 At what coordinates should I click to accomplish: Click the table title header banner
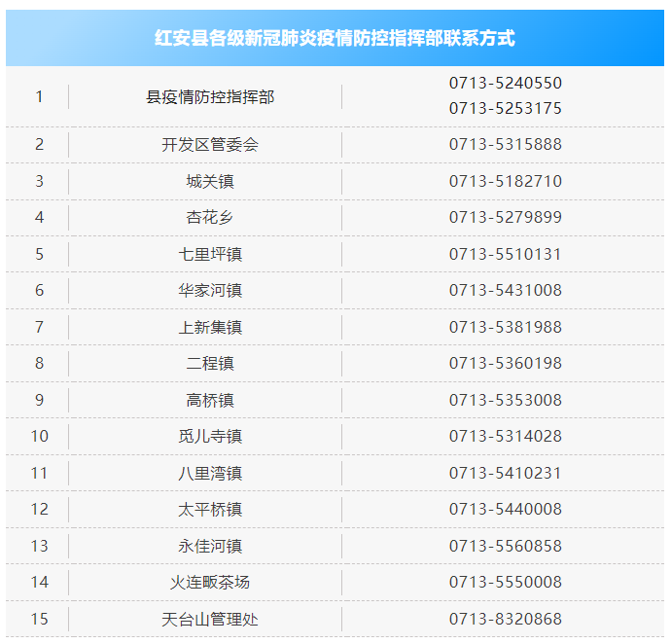[335, 38]
